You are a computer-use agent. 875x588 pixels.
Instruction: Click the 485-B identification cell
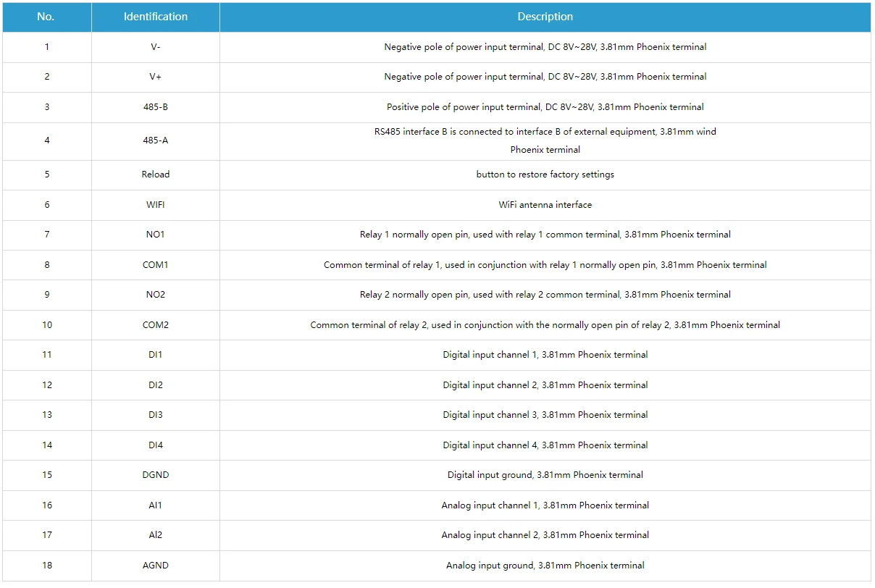pos(155,107)
